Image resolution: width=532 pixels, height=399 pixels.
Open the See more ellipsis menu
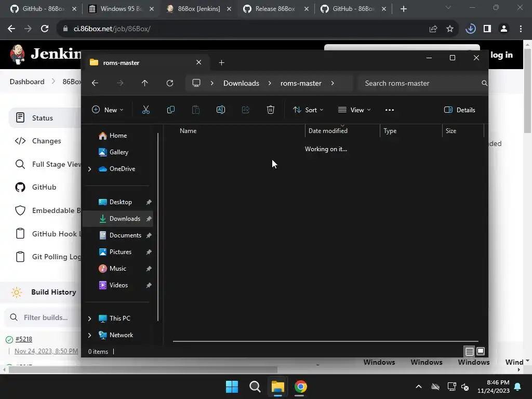(x=390, y=110)
